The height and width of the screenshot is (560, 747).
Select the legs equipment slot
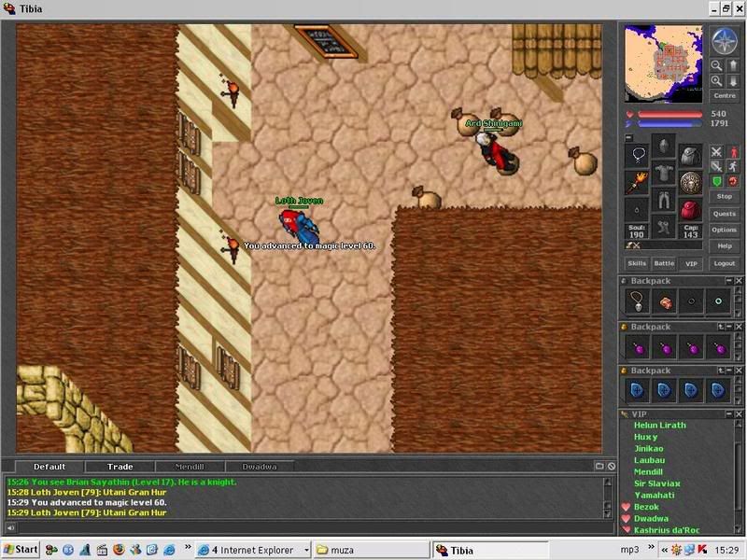click(664, 200)
